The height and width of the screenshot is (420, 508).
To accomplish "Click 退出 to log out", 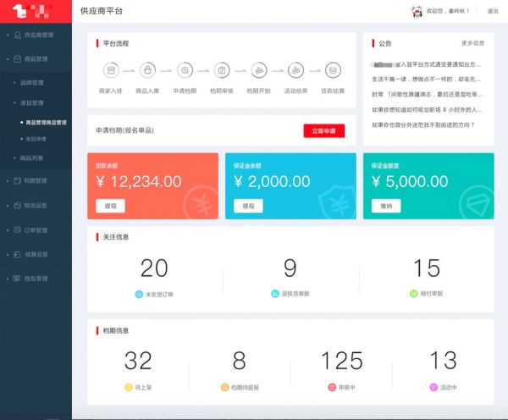I will coord(493,11).
